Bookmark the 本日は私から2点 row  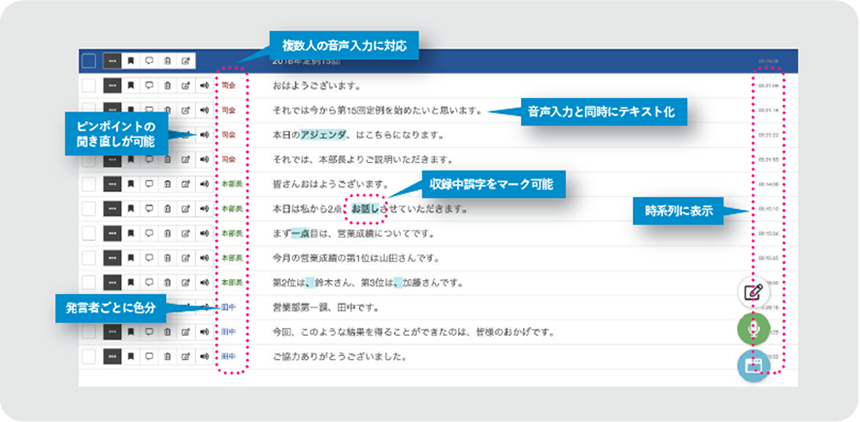[x=131, y=209]
